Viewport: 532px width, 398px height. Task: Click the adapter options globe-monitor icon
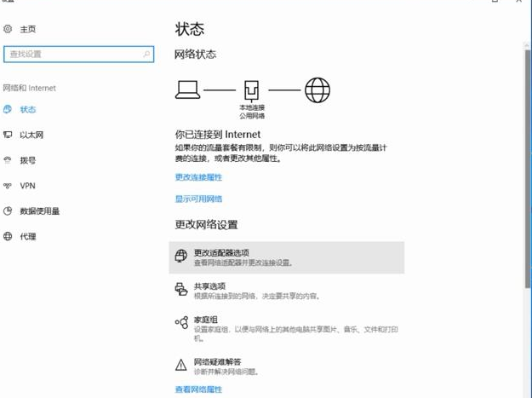tap(180, 256)
